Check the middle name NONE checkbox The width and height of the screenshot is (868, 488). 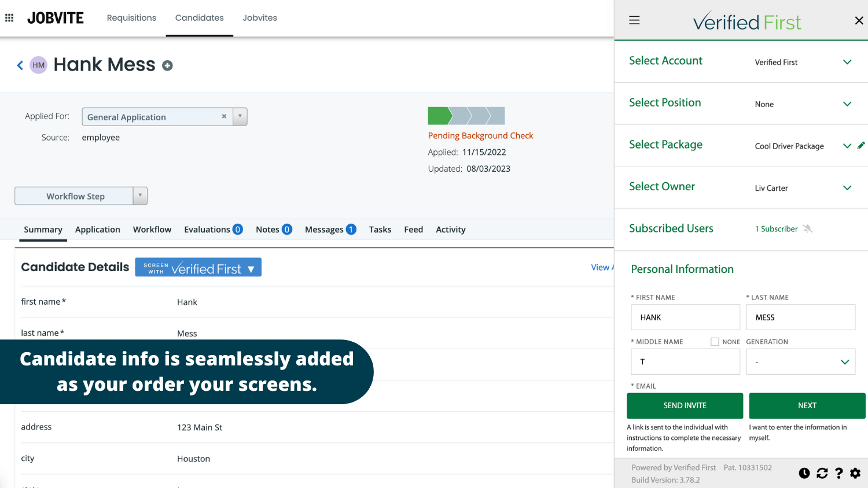(x=715, y=342)
